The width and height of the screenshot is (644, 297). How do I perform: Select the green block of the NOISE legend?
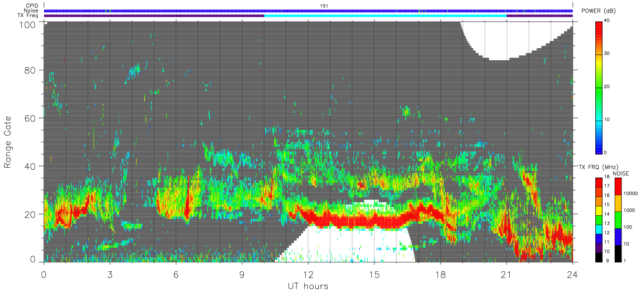click(x=618, y=219)
